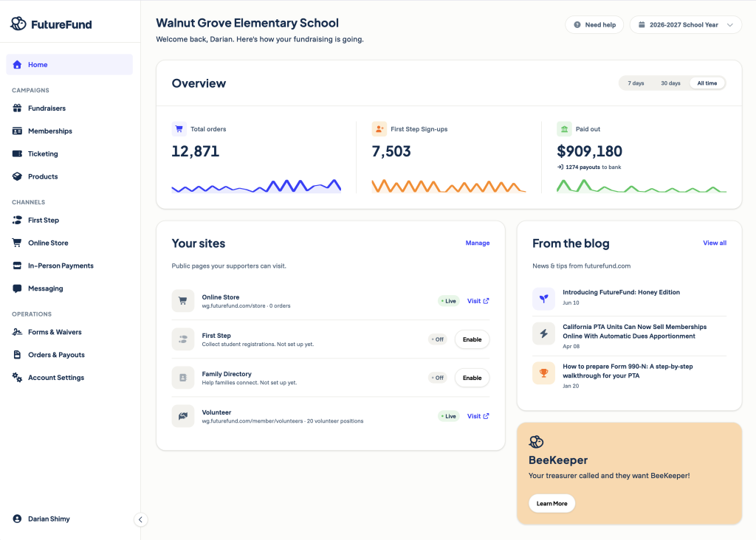Navigate to Products
Image resolution: width=756 pixels, height=540 pixels.
(69, 176)
